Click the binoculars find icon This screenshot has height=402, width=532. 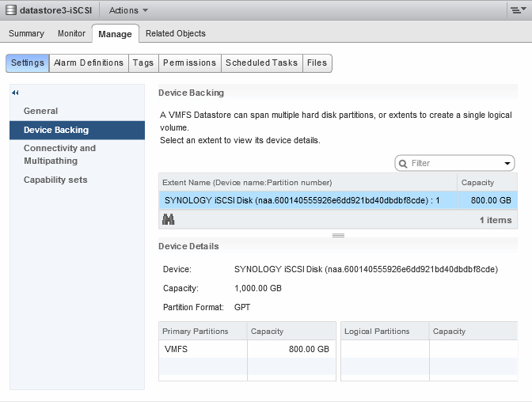point(168,220)
